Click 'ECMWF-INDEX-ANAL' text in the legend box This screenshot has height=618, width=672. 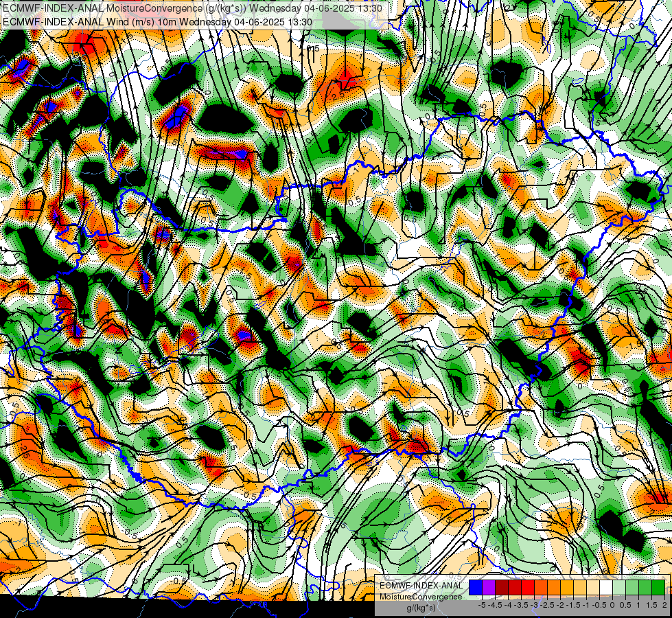pos(421,586)
